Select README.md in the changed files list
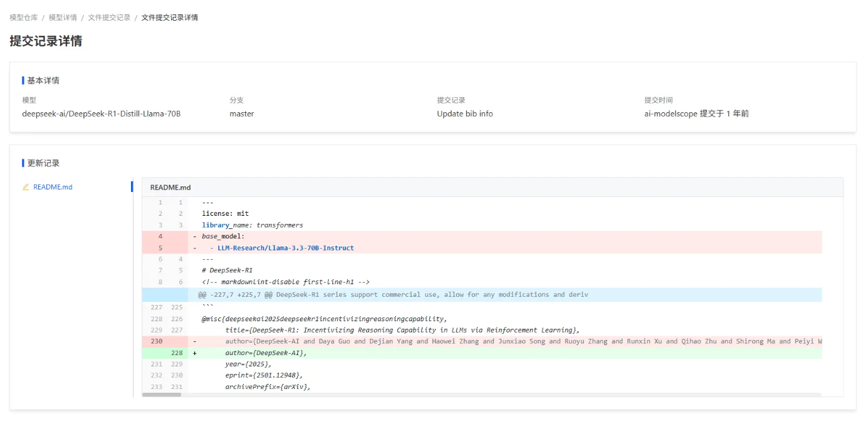Image resolution: width=868 pixels, height=426 pixels. pyautogui.click(x=53, y=187)
